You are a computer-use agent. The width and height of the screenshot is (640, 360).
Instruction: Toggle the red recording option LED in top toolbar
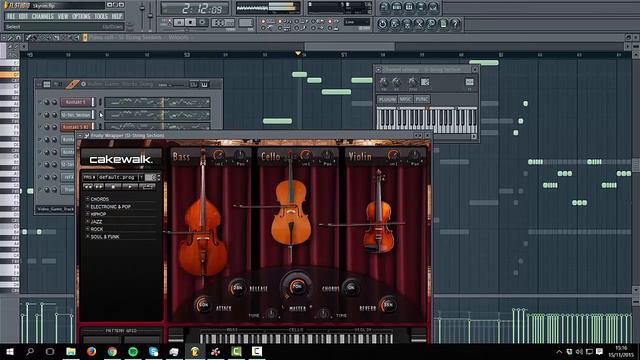click(263, 21)
